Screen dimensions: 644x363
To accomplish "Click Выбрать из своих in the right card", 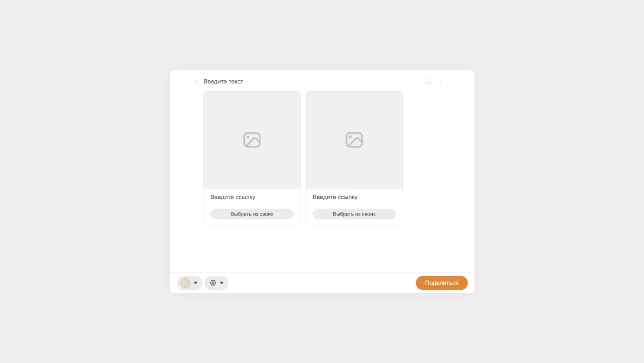I will tap(354, 214).
